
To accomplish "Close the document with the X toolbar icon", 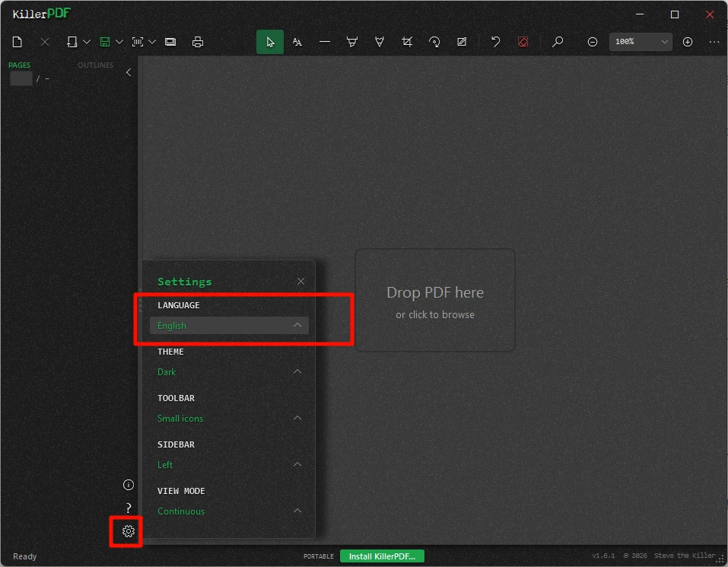I will [45, 42].
